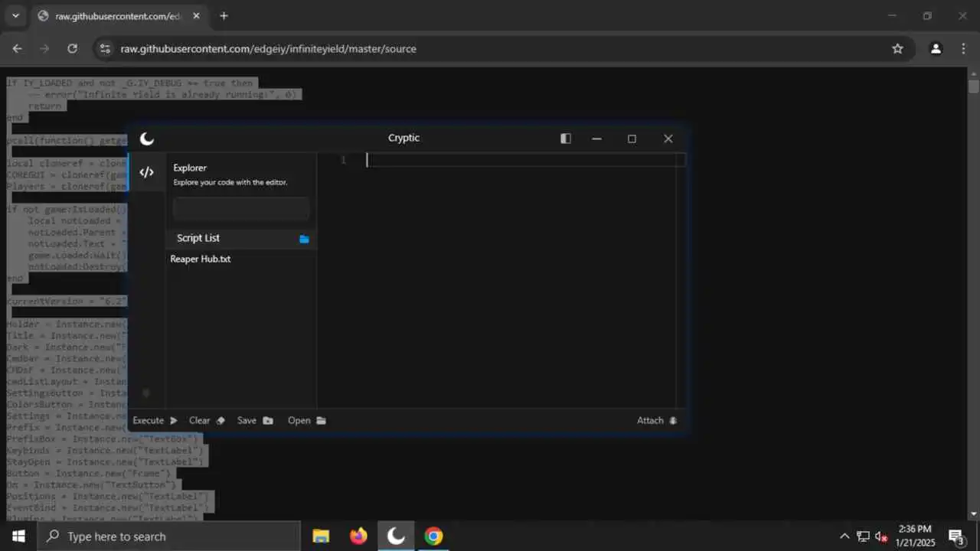Close the Cryptic window
Viewport: 980px width, 551px height.
(x=668, y=139)
